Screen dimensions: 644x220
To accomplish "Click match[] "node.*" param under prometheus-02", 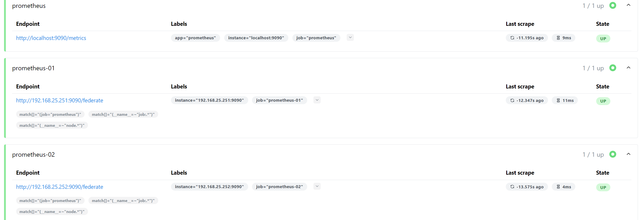I will [x=52, y=211].
